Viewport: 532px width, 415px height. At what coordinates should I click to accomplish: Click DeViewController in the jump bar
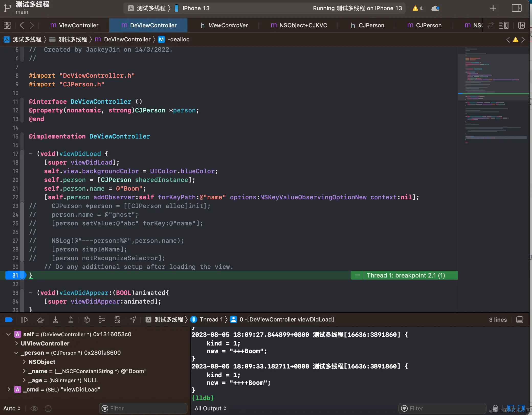[123, 40]
